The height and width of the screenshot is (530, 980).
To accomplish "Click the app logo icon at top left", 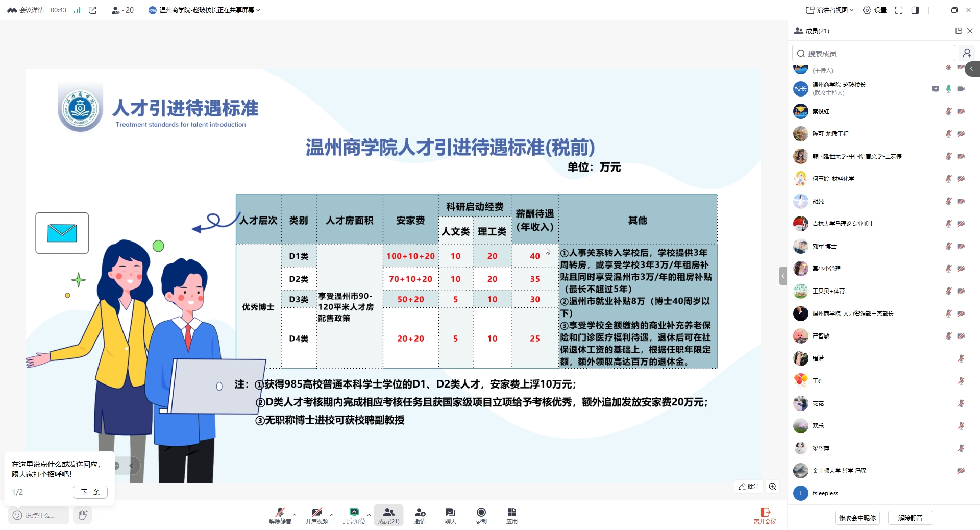I will pyautogui.click(x=12, y=10).
